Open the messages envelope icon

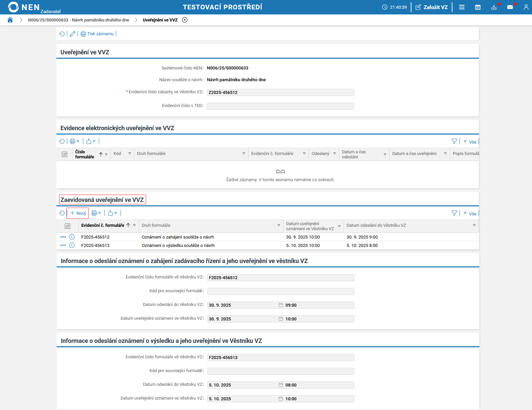[510, 7]
